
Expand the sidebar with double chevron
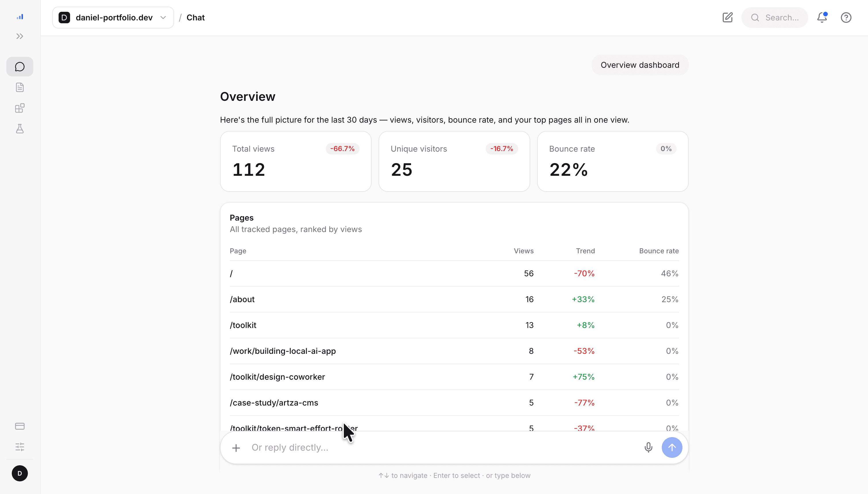[x=20, y=36]
